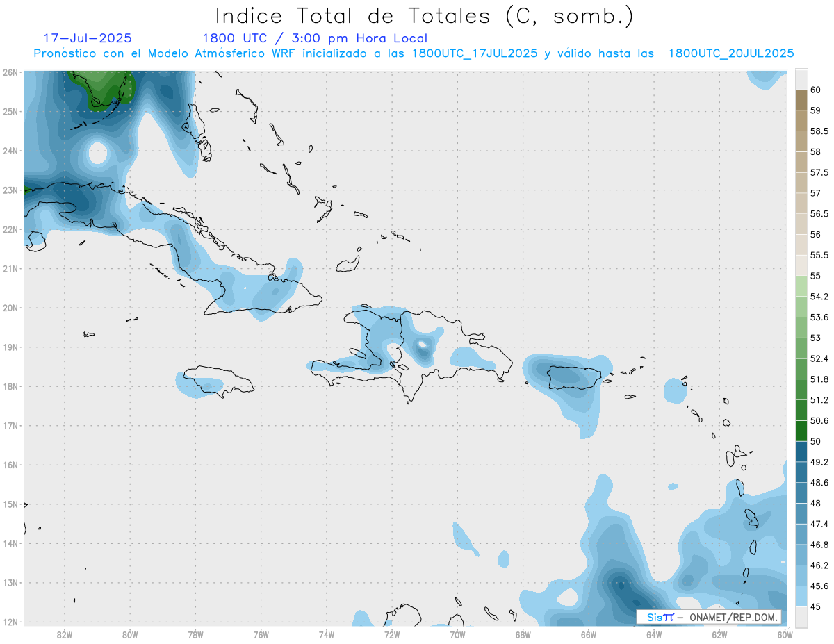Click the longitude label "80W"

(x=130, y=634)
